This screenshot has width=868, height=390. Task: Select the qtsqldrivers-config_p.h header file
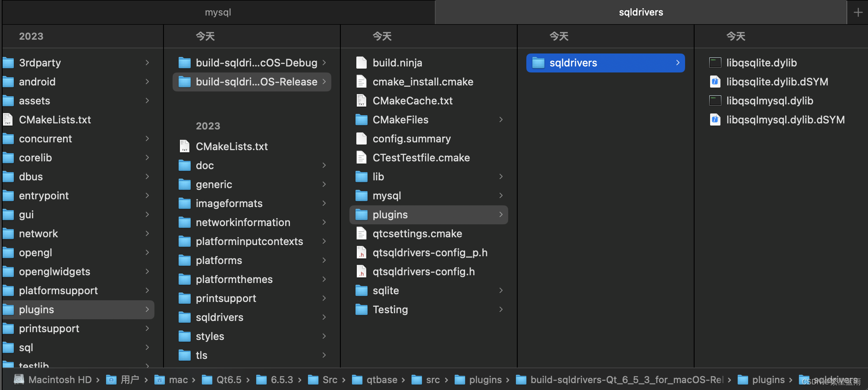coord(430,252)
